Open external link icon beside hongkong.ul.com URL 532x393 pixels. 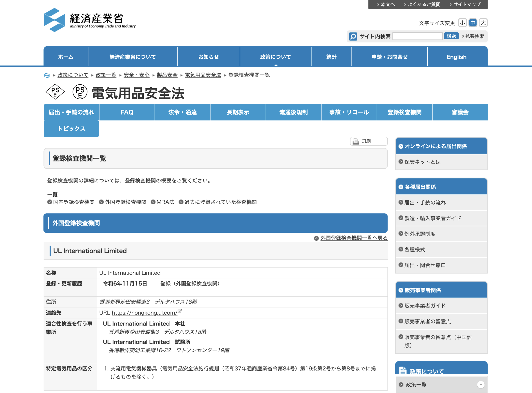pyautogui.click(x=180, y=311)
